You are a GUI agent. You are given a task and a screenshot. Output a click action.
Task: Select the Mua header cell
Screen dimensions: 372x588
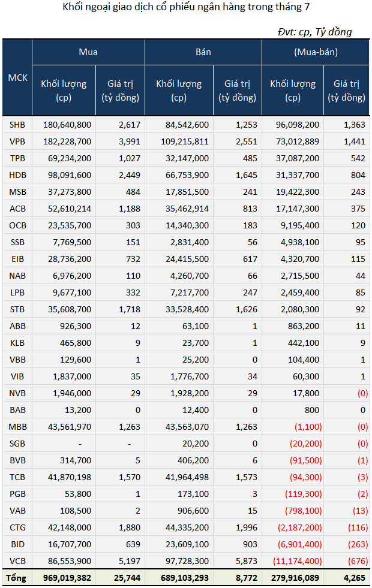click(x=88, y=52)
